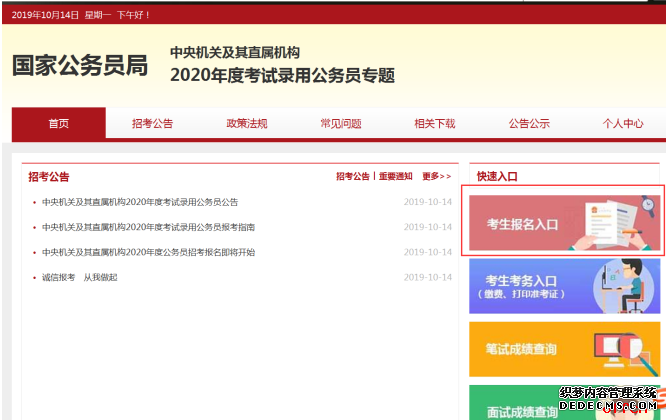This screenshot has height=420, width=668.
Task: Select the 常见问题 tab
Action: point(341,124)
